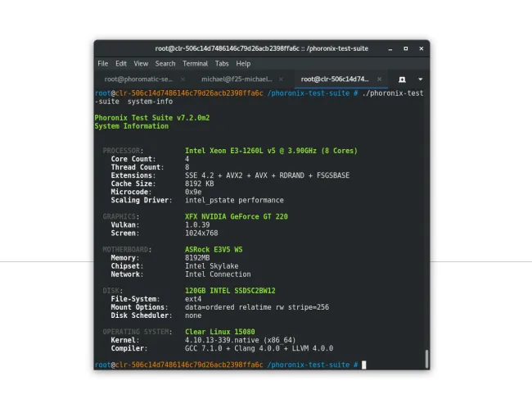
Task: Click 'XFX NVIDIA GeForce GT 220' text
Action: (237, 216)
